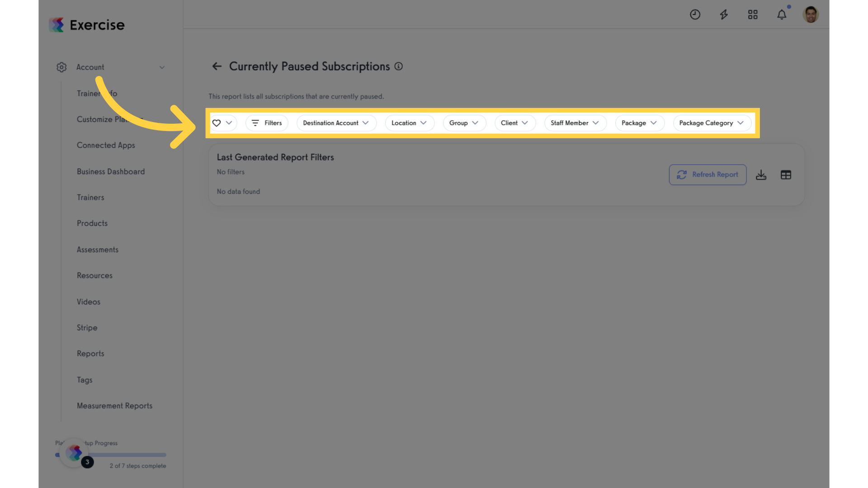Open notifications bell icon
868x488 pixels.
click(x=782, y=14)
